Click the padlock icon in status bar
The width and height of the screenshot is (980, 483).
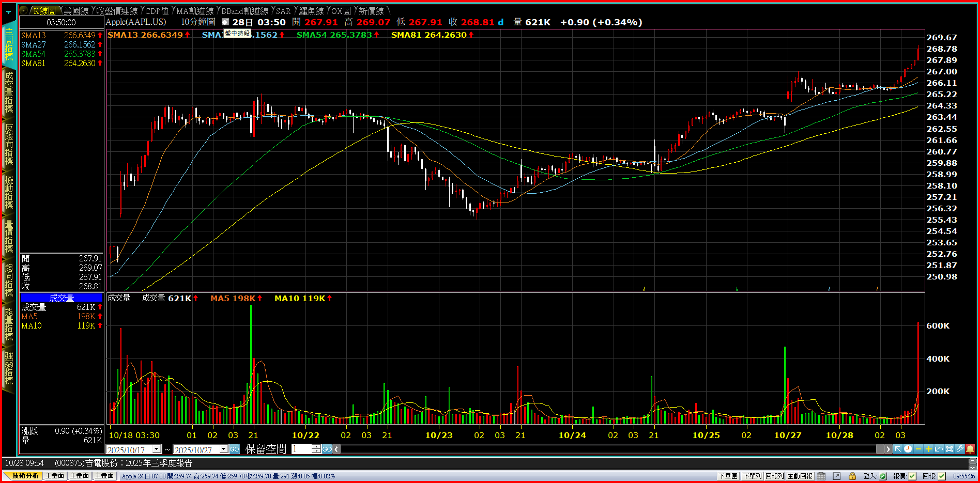pos(852,476)
